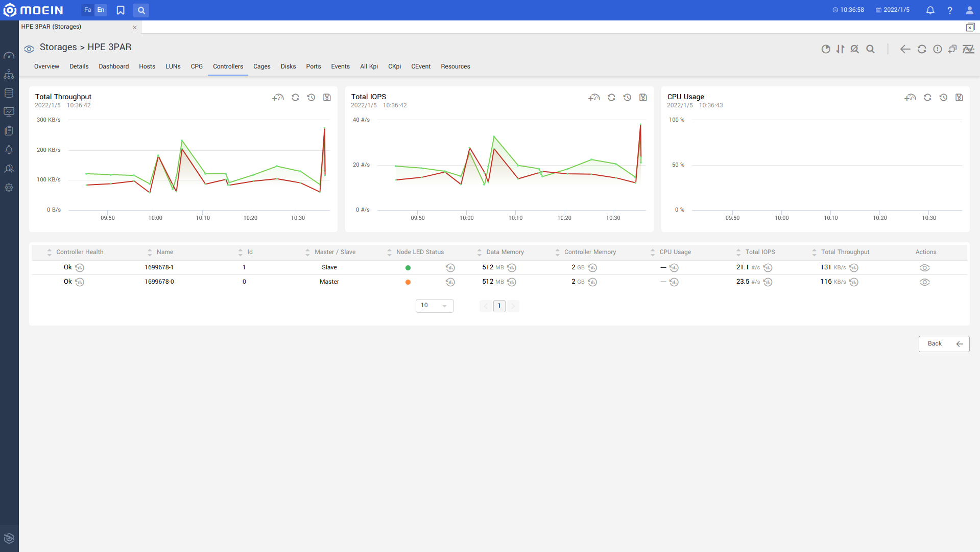Click the pie chart toolbar icon
The image size is (980, 552).
click(x=826, y=49)
